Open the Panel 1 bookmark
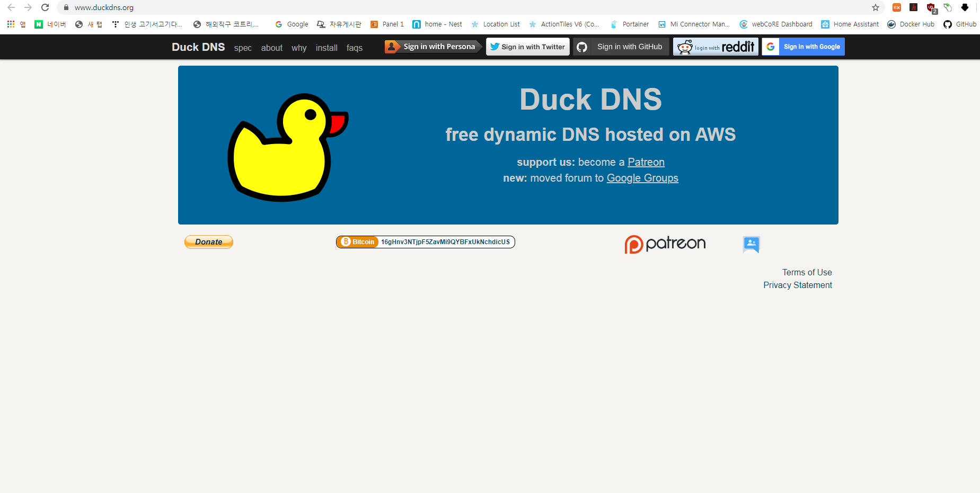 point(387,24)
